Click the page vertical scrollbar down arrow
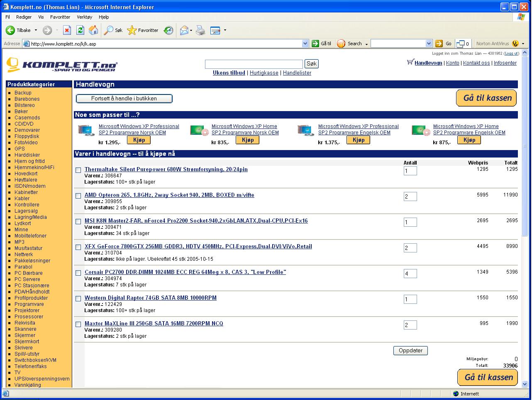 [x=525, y=384]
